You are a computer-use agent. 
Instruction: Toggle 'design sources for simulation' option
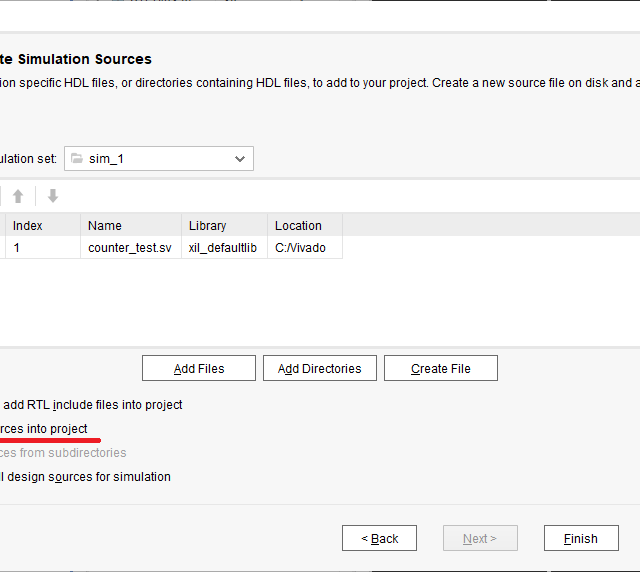pos(86,477)
